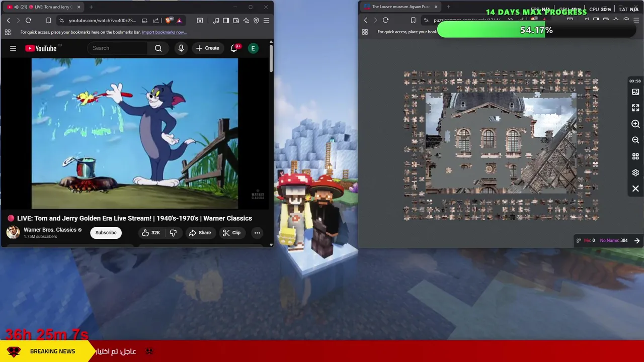Open the apps grid on puzzle window bookmarks bar
This screenshot has width=644, height=362.
(365, 32)
